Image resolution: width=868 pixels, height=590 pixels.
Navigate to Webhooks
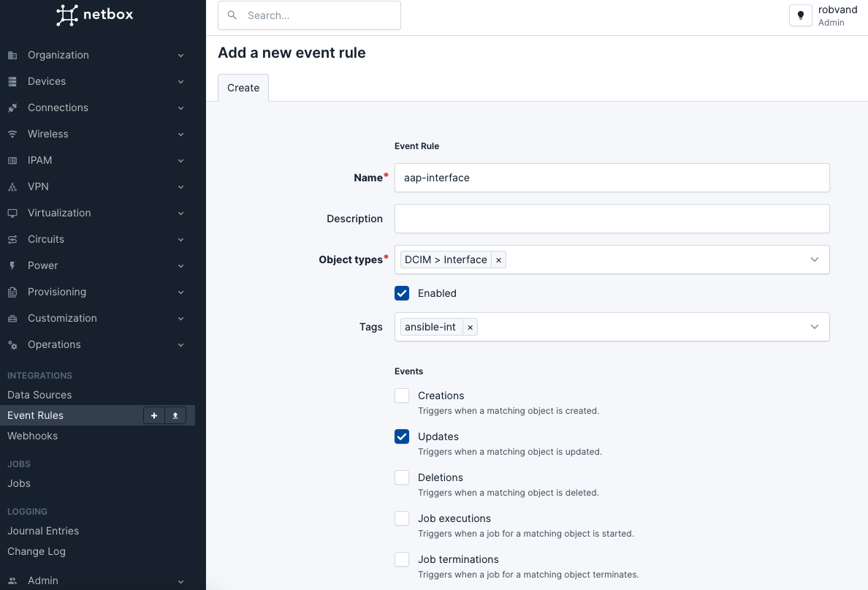tap(32, 436)
